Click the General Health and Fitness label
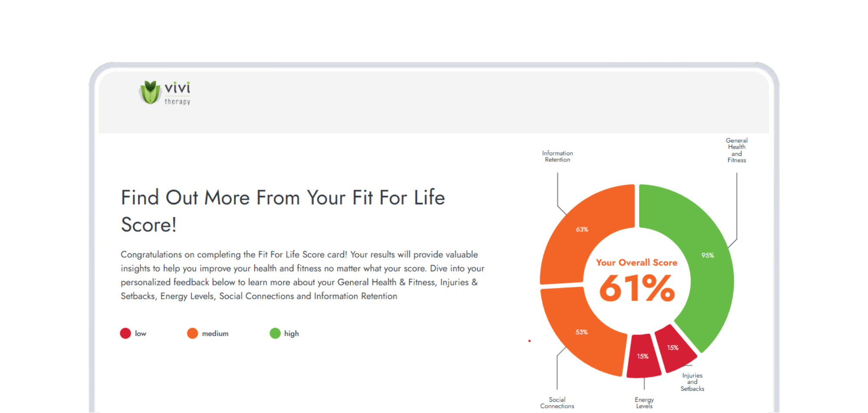The height and width of the screenshot is (413, 868). (736, 150)
